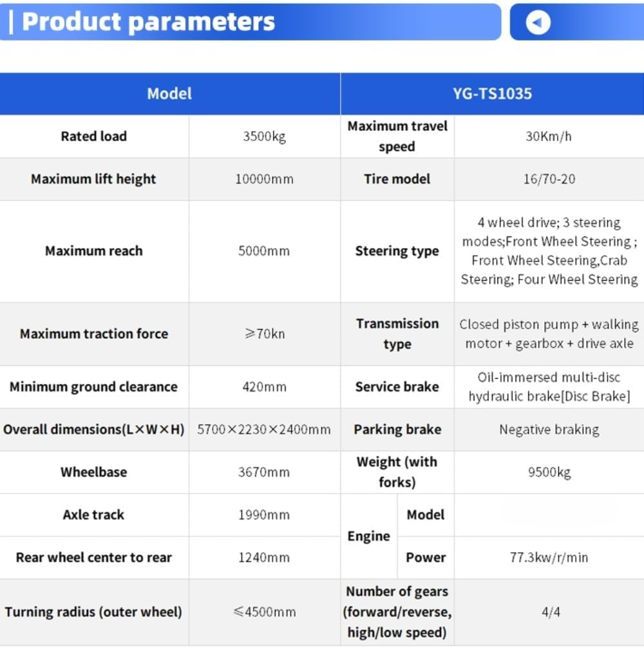The image size is (644, 648).
Task: Click the 5700×2230×2400mm dimensions value
Action: point(264,430)
